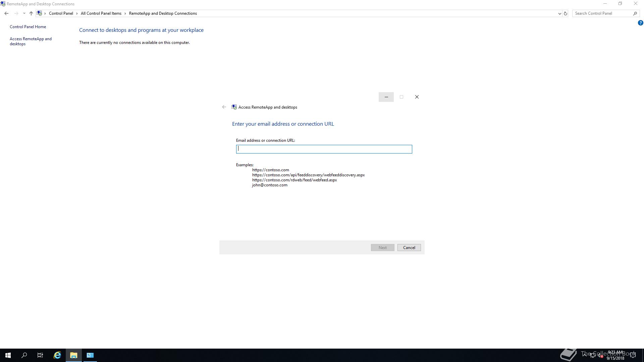
Task: Click the Explorer back arrow icon
Action: [6, 13]
